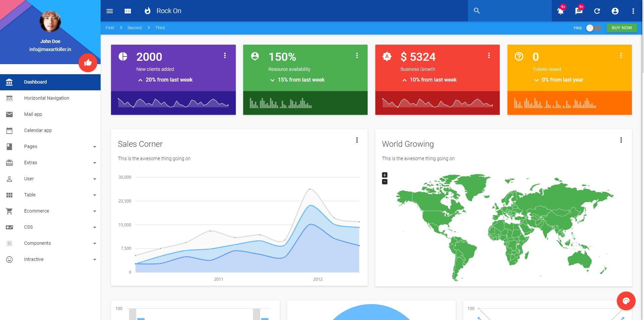Open options menu on $ 5324 card
Viewport: 644px width, 320px height.
coord(489,55)
